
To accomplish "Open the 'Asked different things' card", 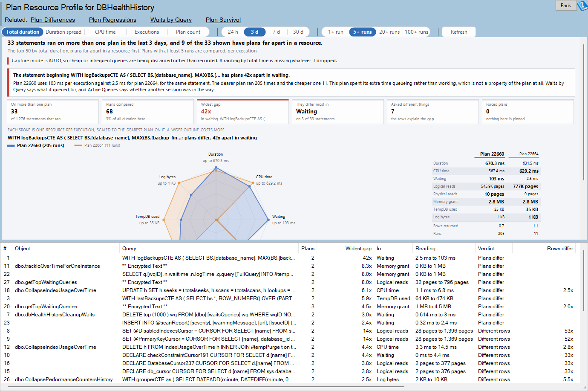I will 433,112.
